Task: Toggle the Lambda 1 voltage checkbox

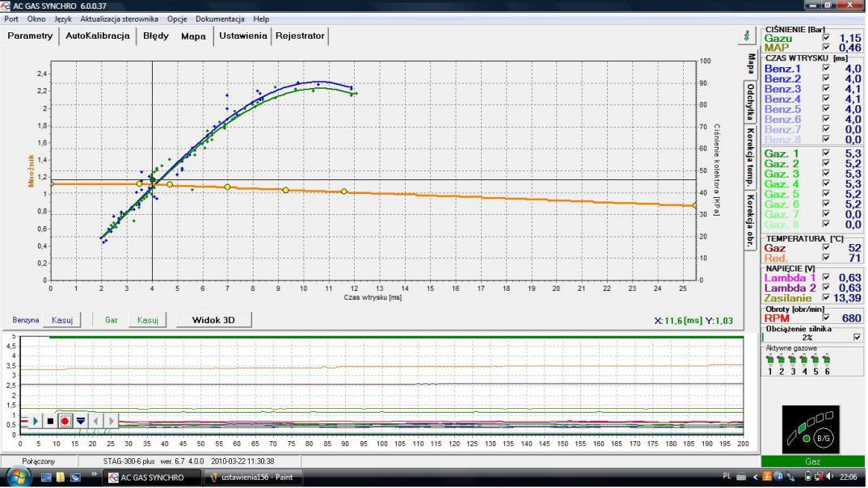Action: [x=825, y=278]
